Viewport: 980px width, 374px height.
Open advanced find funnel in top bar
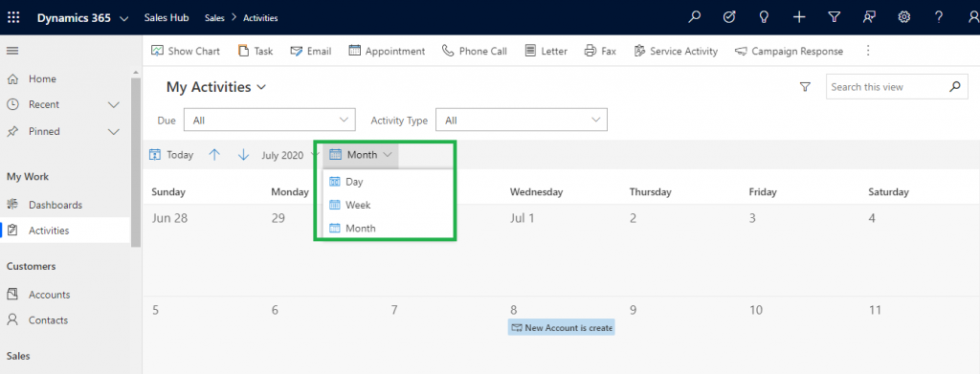(x=834, y=17)
